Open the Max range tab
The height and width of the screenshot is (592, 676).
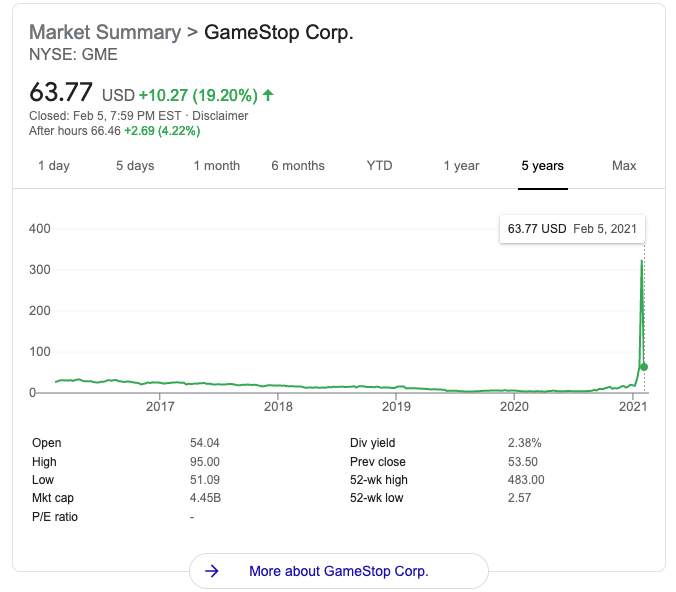click(624, 166)
